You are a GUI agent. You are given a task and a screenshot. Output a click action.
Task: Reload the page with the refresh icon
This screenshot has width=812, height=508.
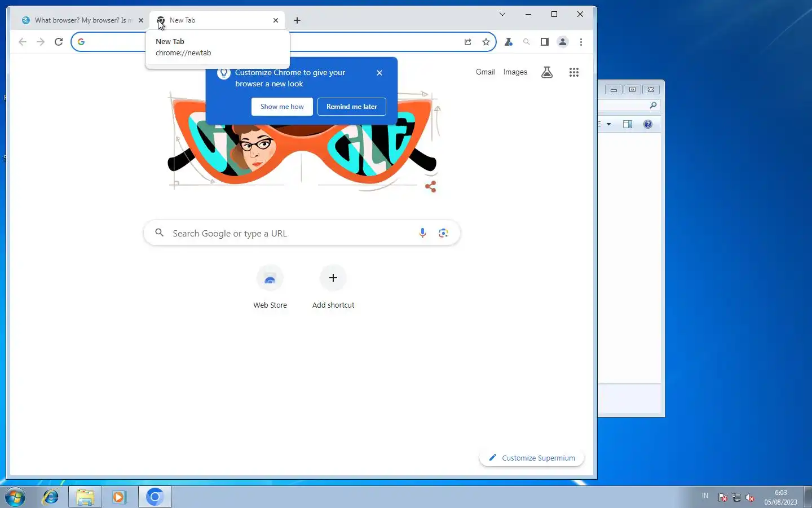[x=59, y=42]
